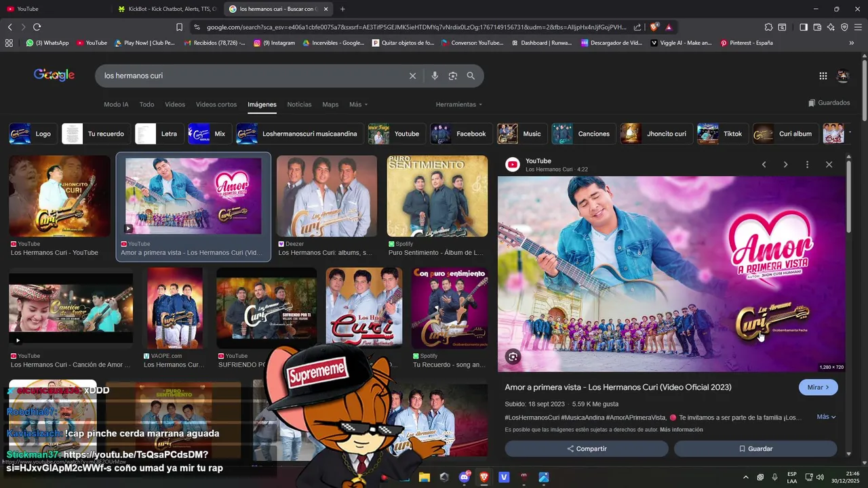
Task: Expand the Herramientas dropdown
Action: [459, 104]
